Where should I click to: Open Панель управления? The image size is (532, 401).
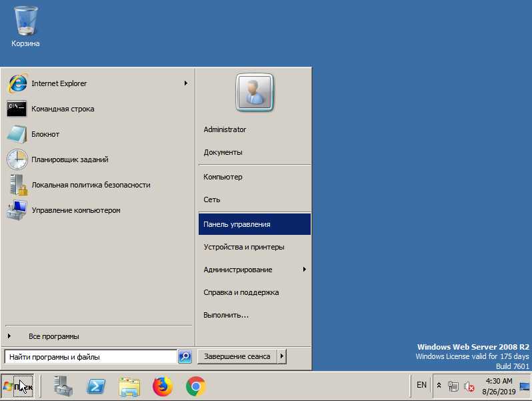pyautogui.click(x=255, y=224)
